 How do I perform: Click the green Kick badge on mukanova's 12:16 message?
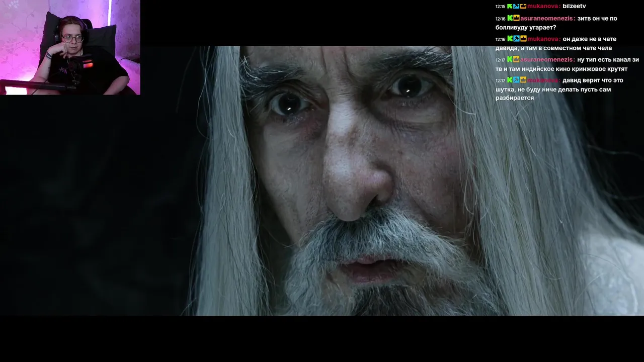510,39
